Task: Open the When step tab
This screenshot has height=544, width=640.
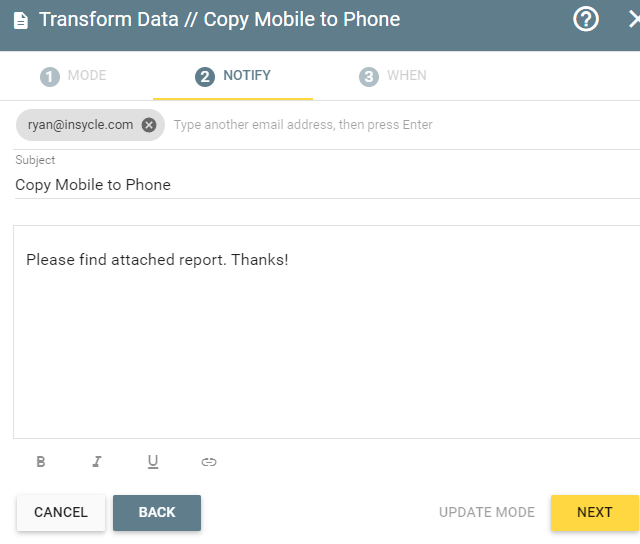Action: [393, 76]
